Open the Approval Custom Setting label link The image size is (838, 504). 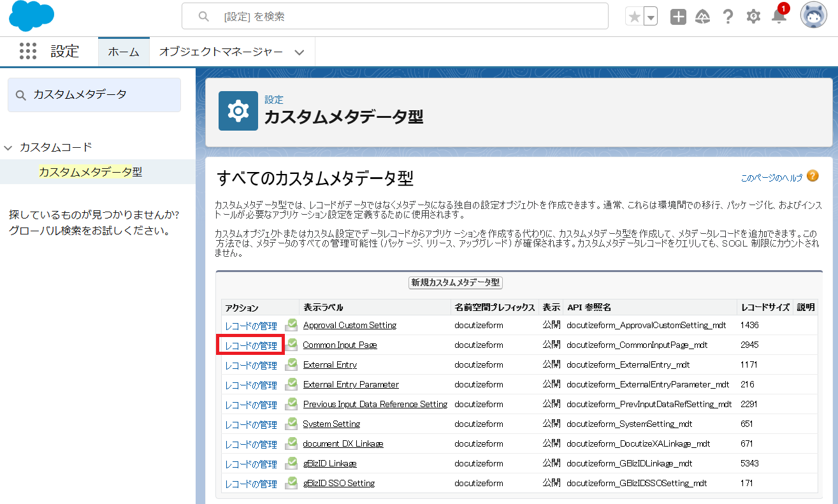point(350,325)
